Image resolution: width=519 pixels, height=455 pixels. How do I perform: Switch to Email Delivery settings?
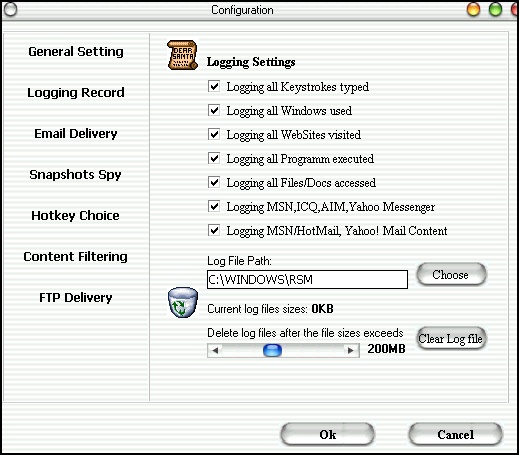click(76, 134)
